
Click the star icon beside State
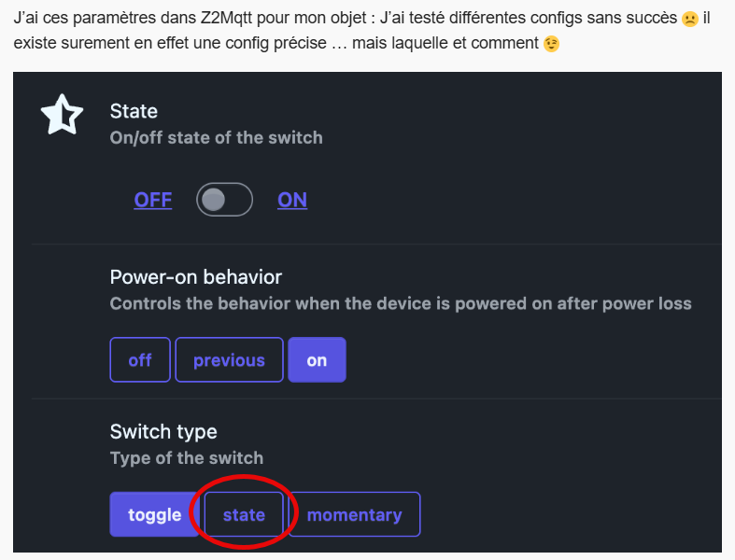tap(62, 115)
